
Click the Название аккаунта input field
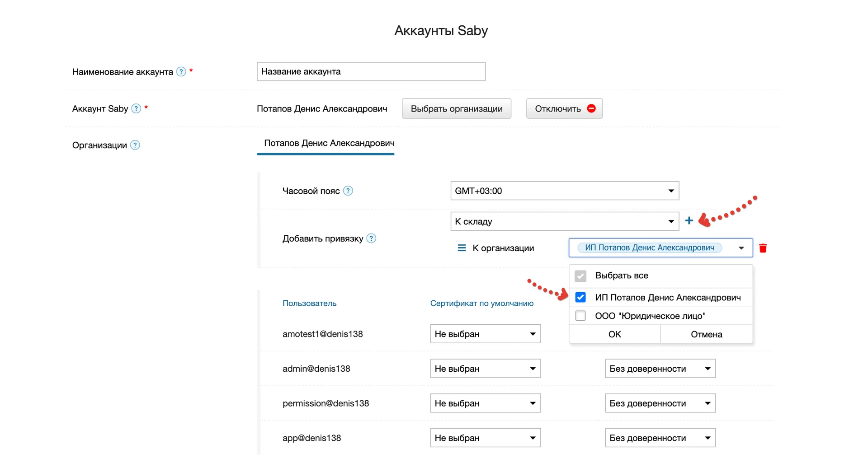coord(371,71)
